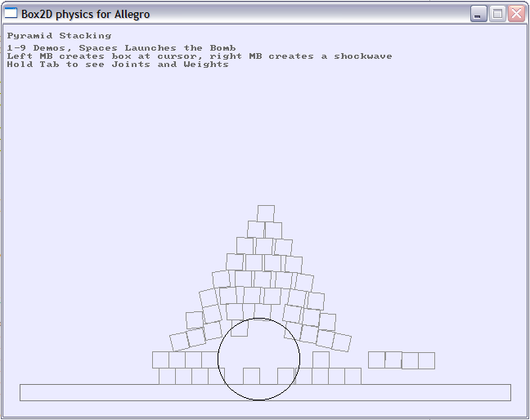Click the topmost box of the pyramid
This screenshot has height=420, width=530.
click(x=265, y=213)
